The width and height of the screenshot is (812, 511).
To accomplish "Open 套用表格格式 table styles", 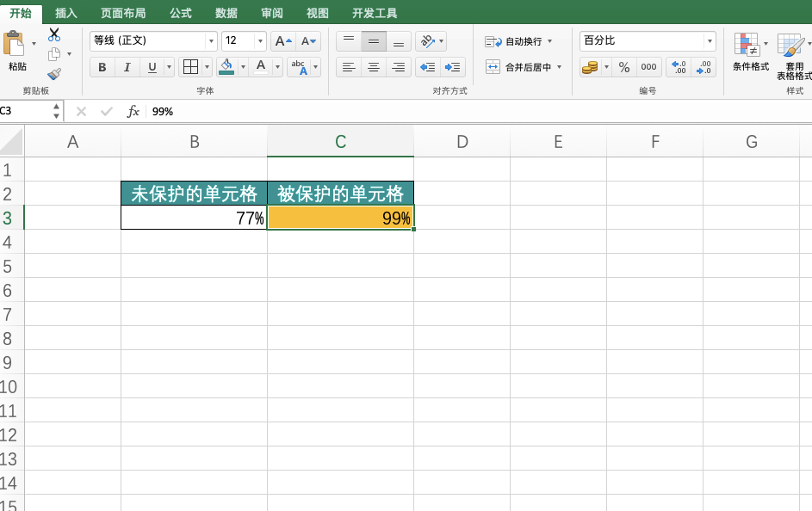I will 795,56.
